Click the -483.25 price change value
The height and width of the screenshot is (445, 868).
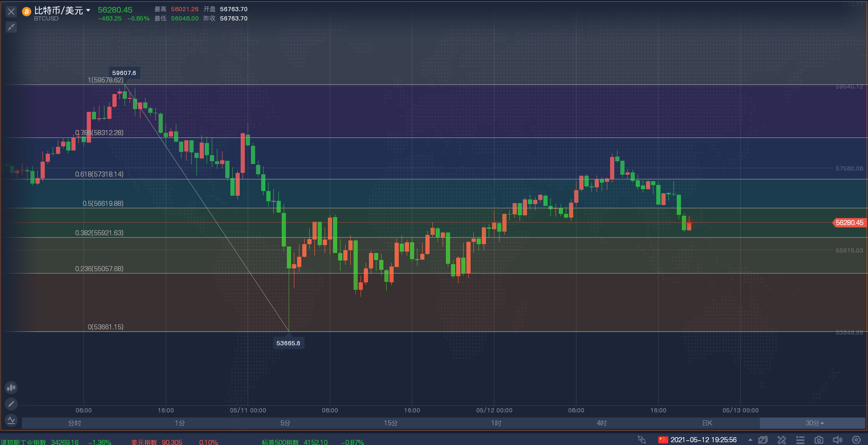pyautogui.click(x=110, y=19)
